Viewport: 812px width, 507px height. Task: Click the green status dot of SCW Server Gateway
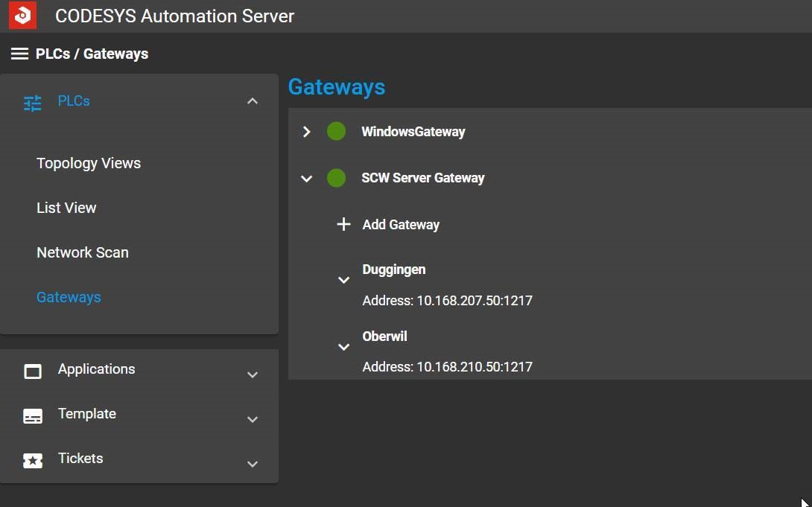pyautogui.click(x=336, y=178)
